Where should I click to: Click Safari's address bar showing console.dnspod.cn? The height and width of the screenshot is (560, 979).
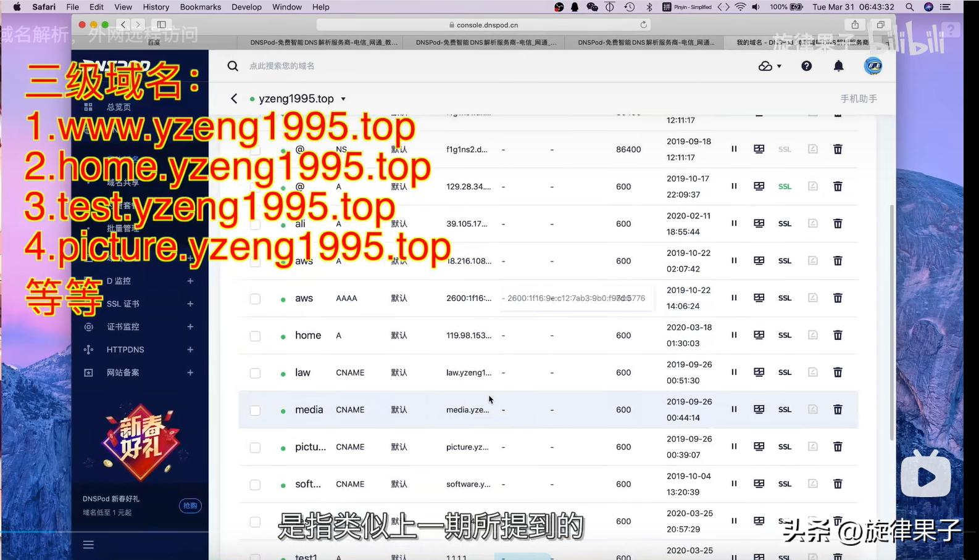click(484, 25)
